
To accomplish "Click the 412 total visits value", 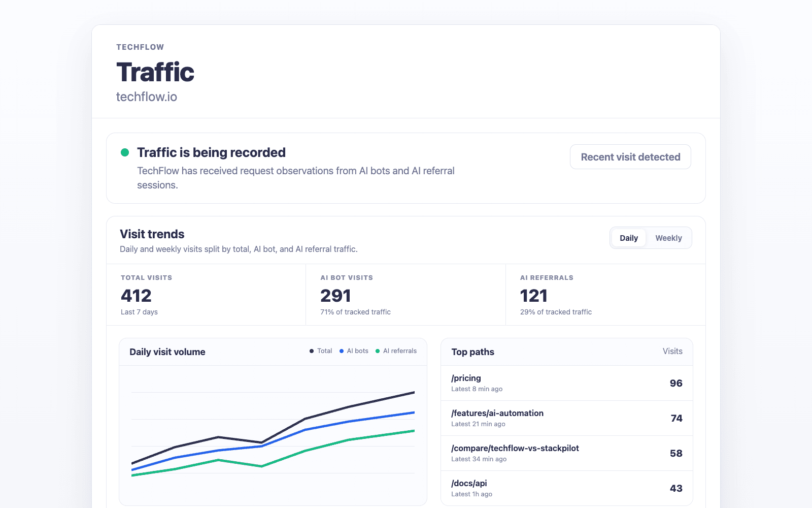I will (136, 296).
